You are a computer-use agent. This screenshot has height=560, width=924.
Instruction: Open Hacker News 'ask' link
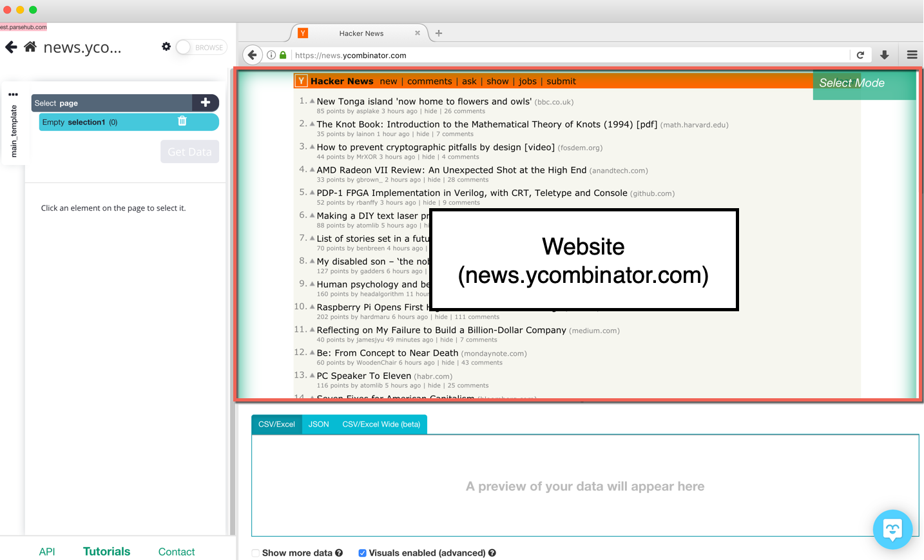469,81
